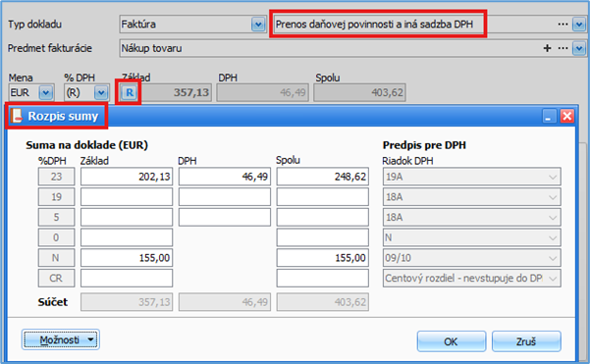Viewport: 590px width, 364px height.
Task: Click the main Spolu field above the dialog
Action: 359,92
